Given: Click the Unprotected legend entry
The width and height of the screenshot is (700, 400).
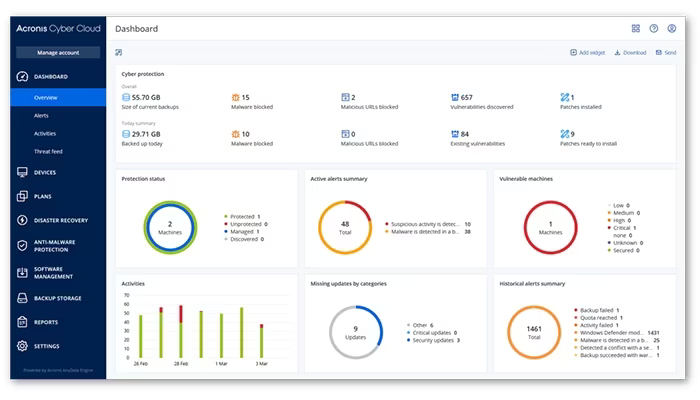Looking at the screenshot, I should (246, 224).
